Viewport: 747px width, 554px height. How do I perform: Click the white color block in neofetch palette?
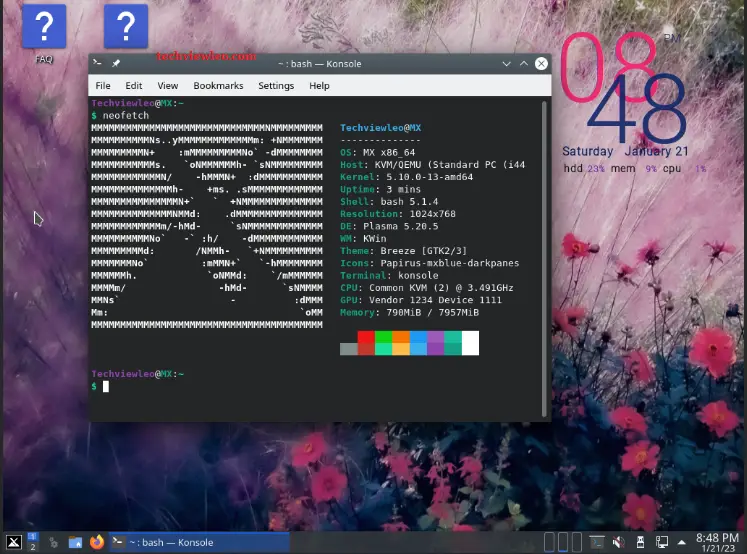click(470, 343)
